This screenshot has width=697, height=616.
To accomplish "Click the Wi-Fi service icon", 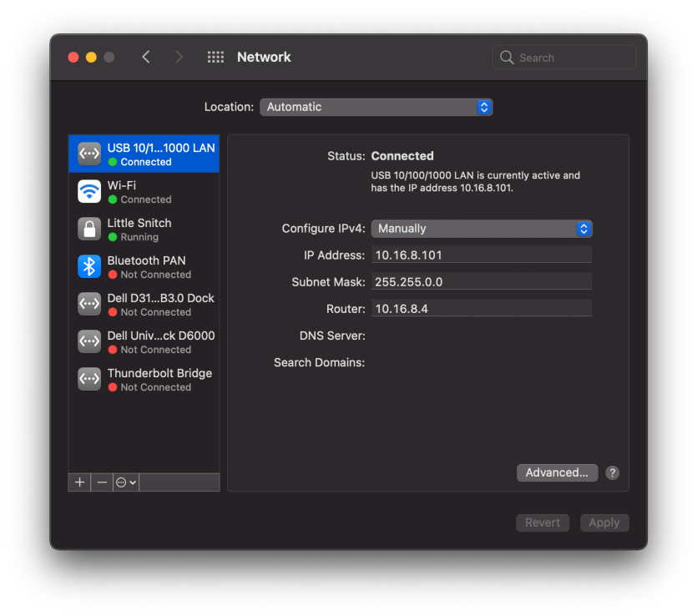I will pos(89,191).
